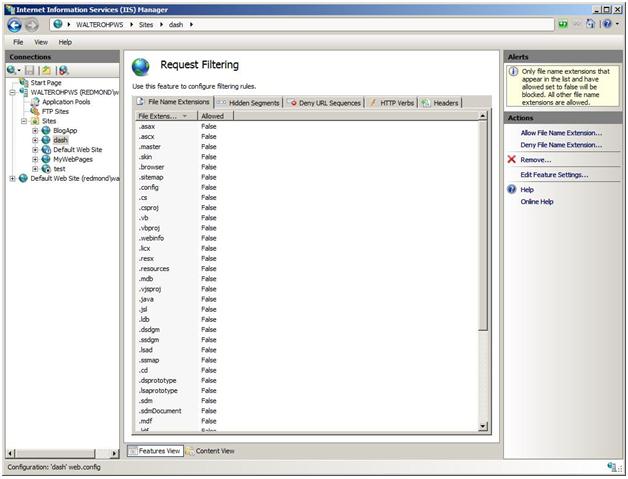
Task: Click the info icon in Alerts panel
Action: pos(513,72)
